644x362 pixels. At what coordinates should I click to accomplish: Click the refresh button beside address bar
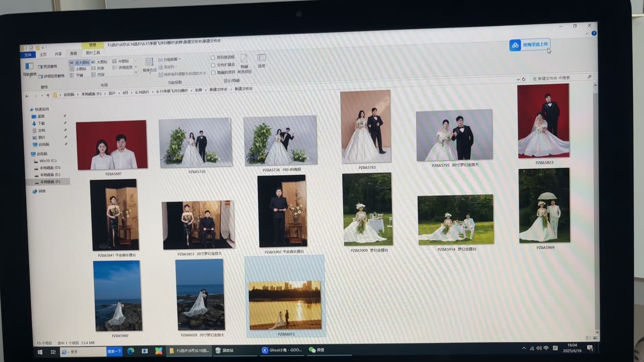[523, 79]
